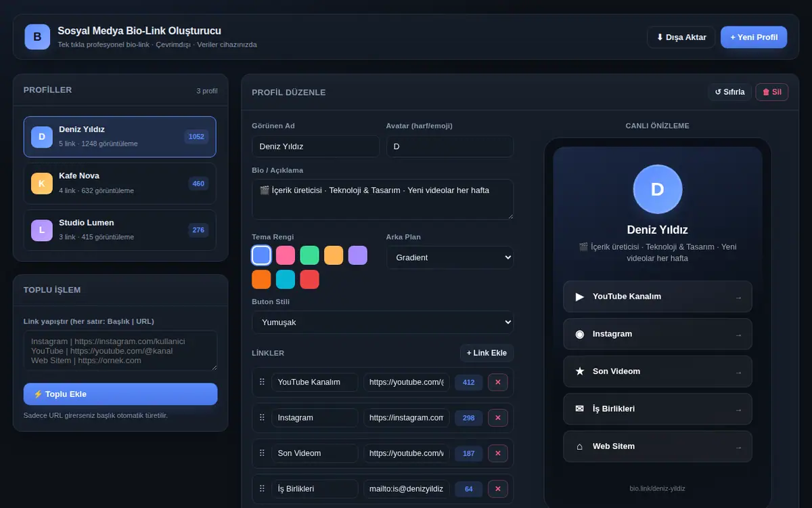Image resolution: width=812 pixels, height=508 pixels.
Task: Click the bio.link/deniz-yildiz preview URL text
Action: (657, 488)
